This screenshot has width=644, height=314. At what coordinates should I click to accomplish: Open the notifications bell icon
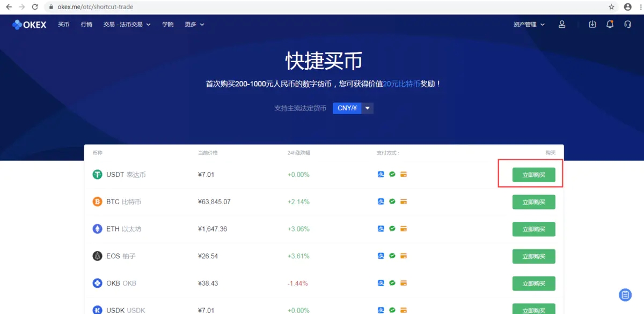pyautogui.click(x=610, y=25)
